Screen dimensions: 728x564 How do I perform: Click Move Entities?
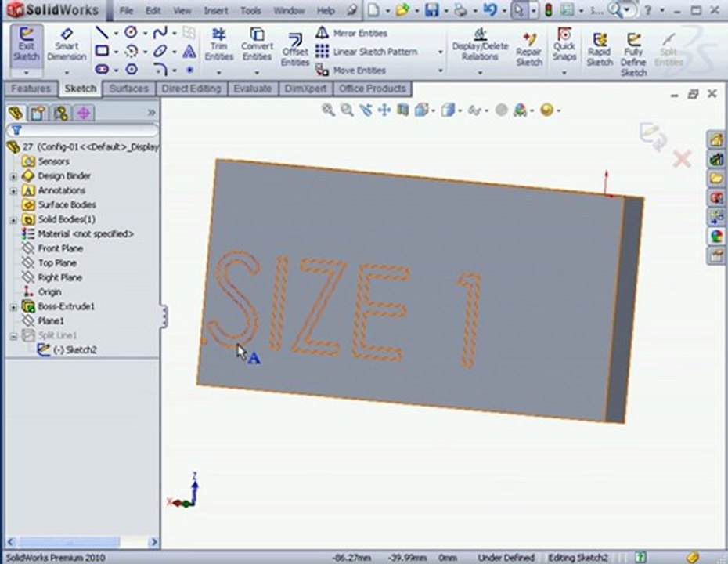pos(351,70)
